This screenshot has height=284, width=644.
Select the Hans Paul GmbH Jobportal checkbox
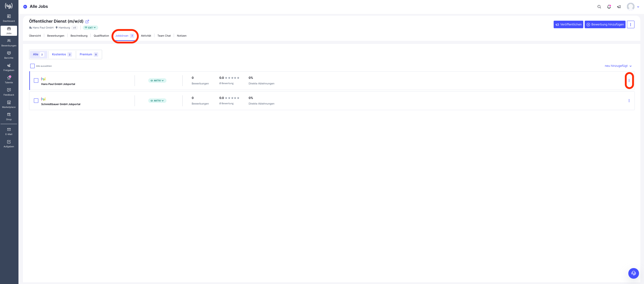click(36, 81)
